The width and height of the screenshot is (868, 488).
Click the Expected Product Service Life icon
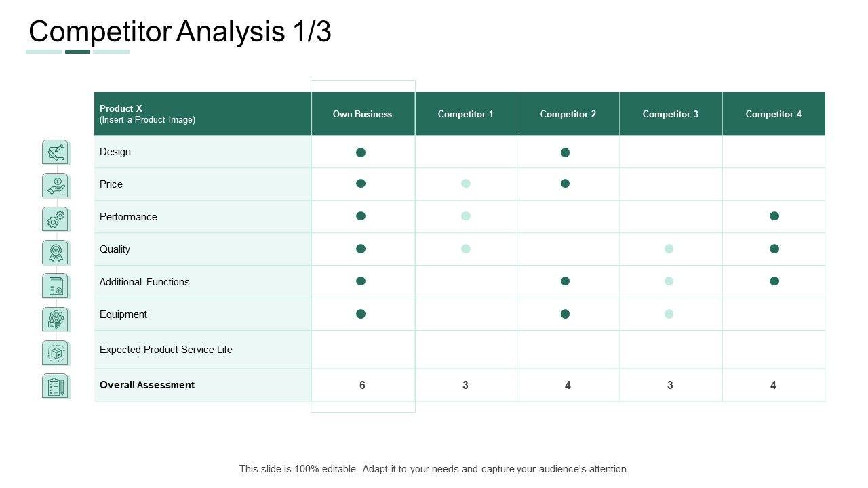click(56, 352)
